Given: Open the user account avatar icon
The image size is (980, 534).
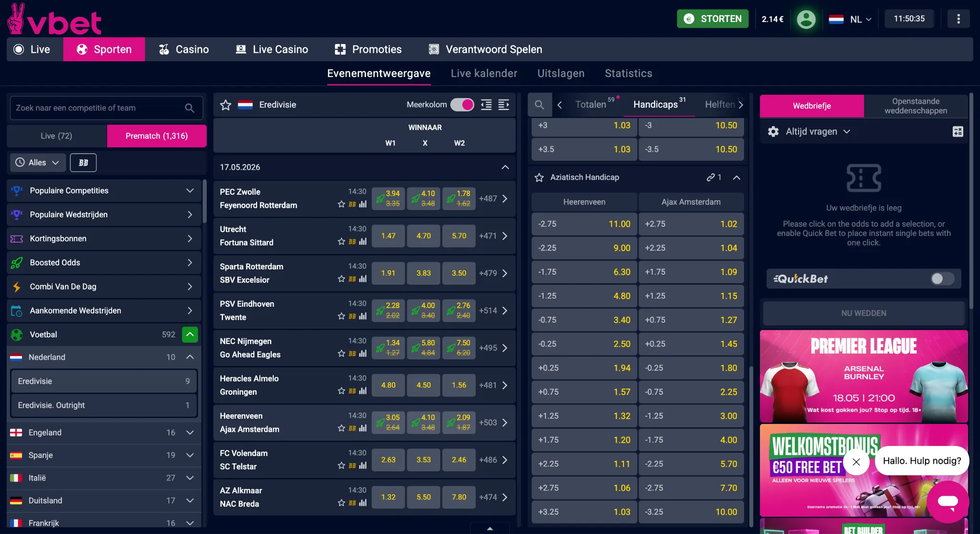Looking at the screenshot, I should coord(806,19).
